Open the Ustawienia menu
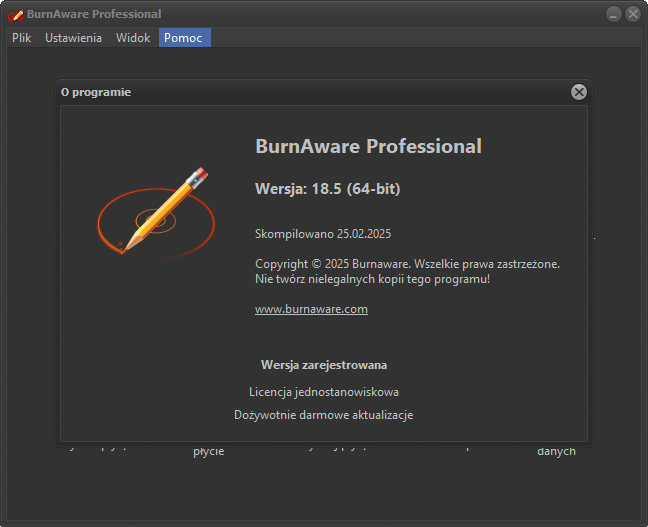 [x=73, y=38]
